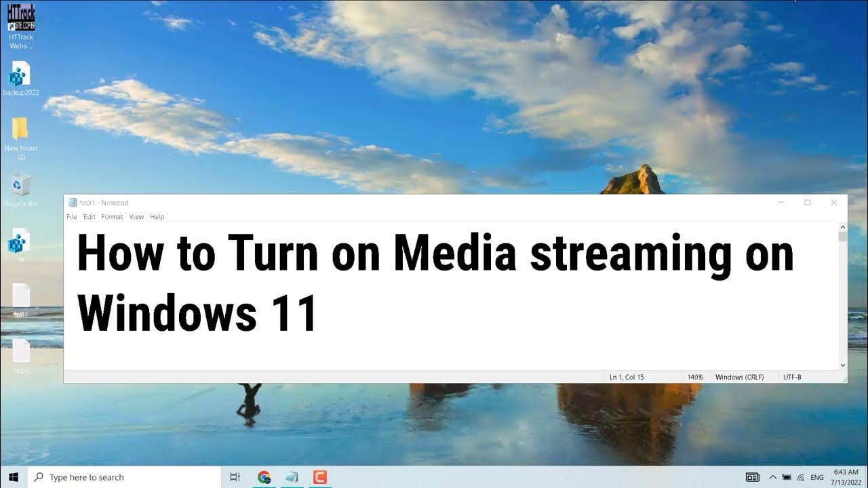Click scroll down arrow in Notepad scrollbar
This screenshot has height=488, width=868.
pyautogui.click(x=843, y=365)
